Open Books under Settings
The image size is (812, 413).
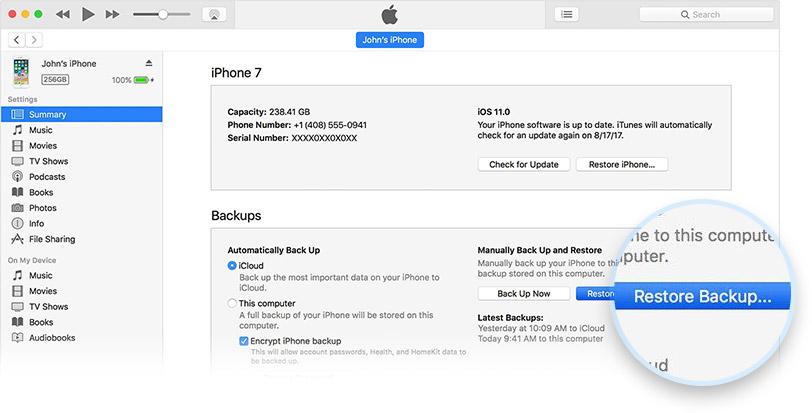coord(81,192)
